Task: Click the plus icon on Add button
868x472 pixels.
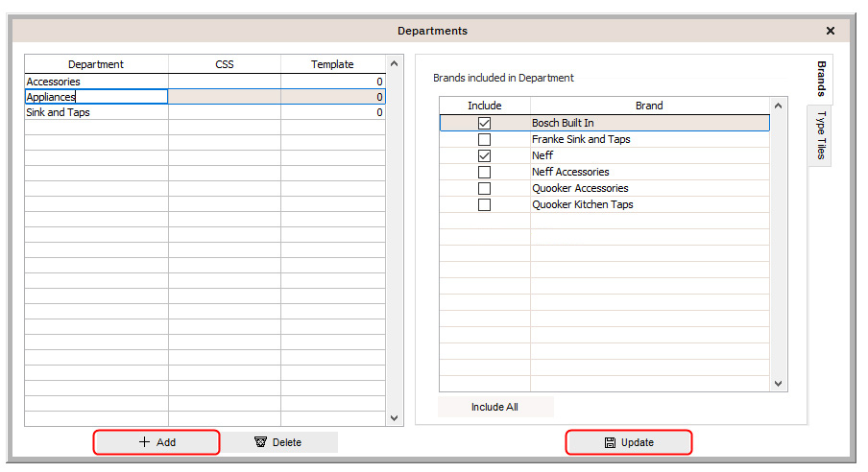Action: [x=144, y=441]
